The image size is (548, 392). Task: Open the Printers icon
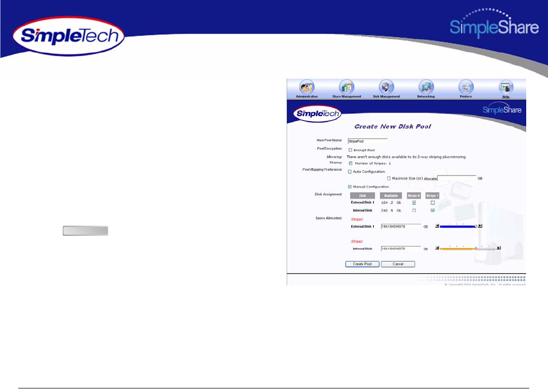466,87
